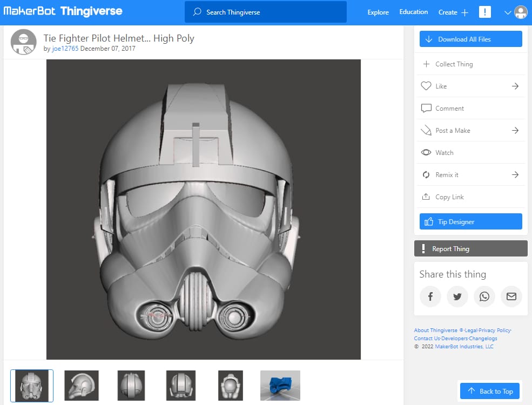Open the Changelogs link

(483, 339)
